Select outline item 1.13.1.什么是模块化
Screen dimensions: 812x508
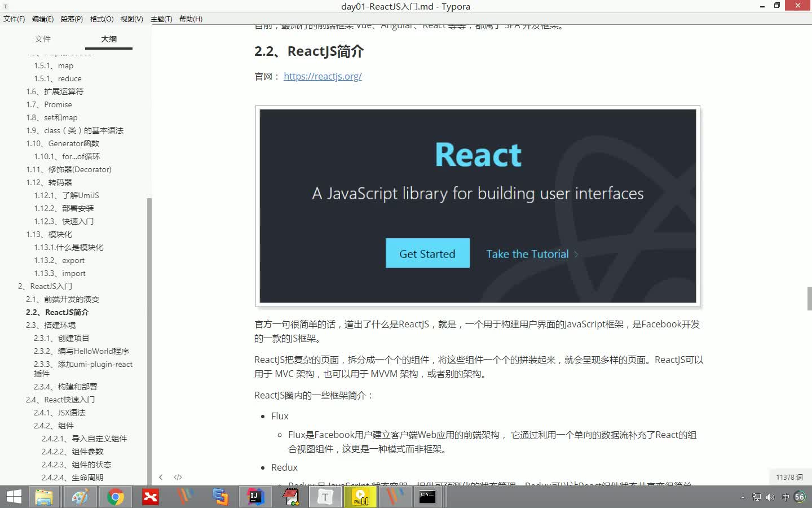click(69, 247)
